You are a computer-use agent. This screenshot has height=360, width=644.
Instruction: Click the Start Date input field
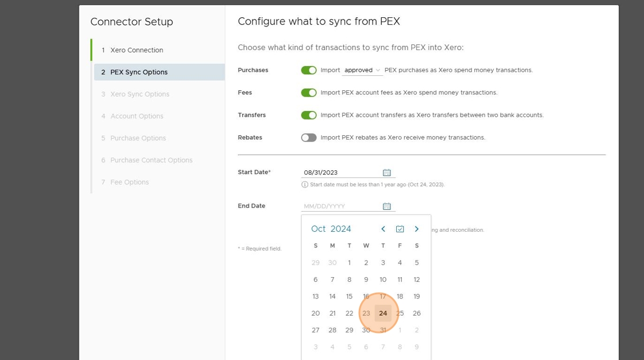coord(341,173)
